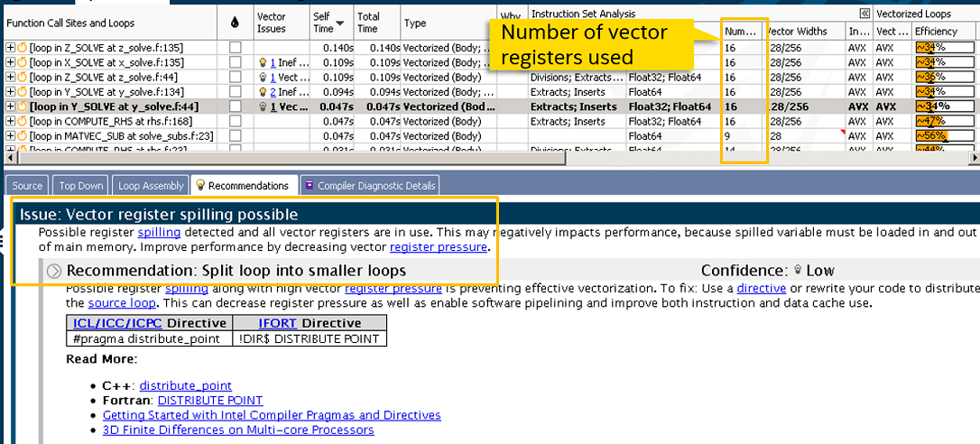Click the loop icon for Z_SOLVE z_solve.f:135
Screen dimensions: 980x444
[22, 47]
